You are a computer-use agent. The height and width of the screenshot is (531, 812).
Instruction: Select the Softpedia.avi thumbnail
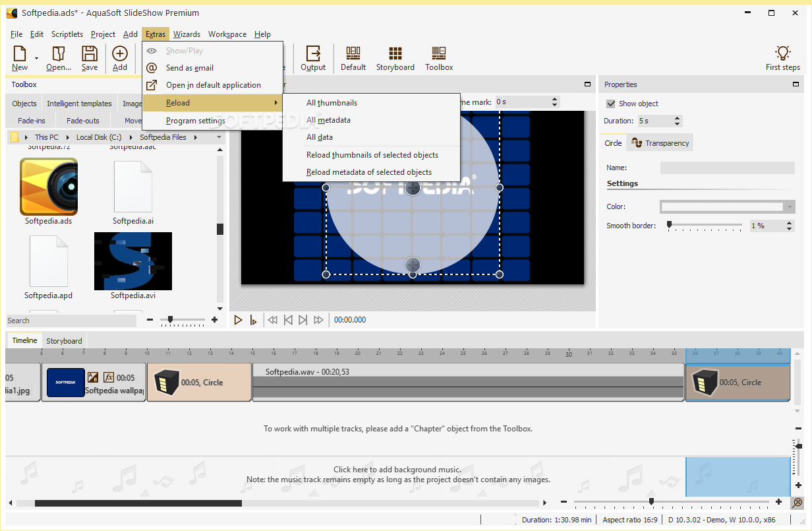point(133,261)
